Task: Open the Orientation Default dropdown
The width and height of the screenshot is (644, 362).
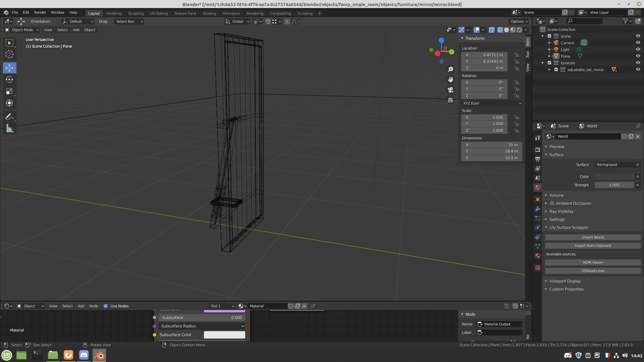Action: [x=78, y=21]
